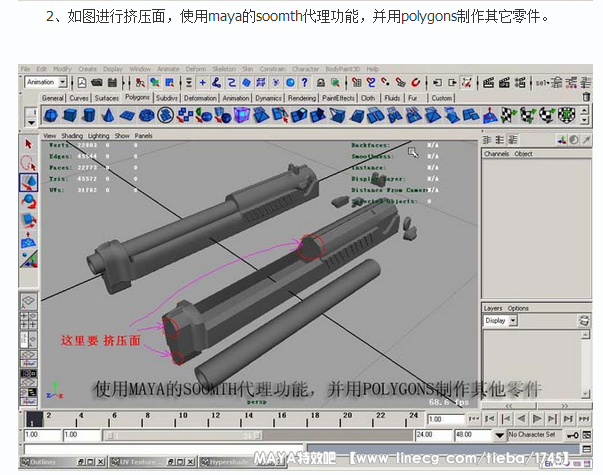The width and height of the screenshot is (603, 475).
Task: Toggle the script editor icon at command line
Action: click(x=586, y=449)
